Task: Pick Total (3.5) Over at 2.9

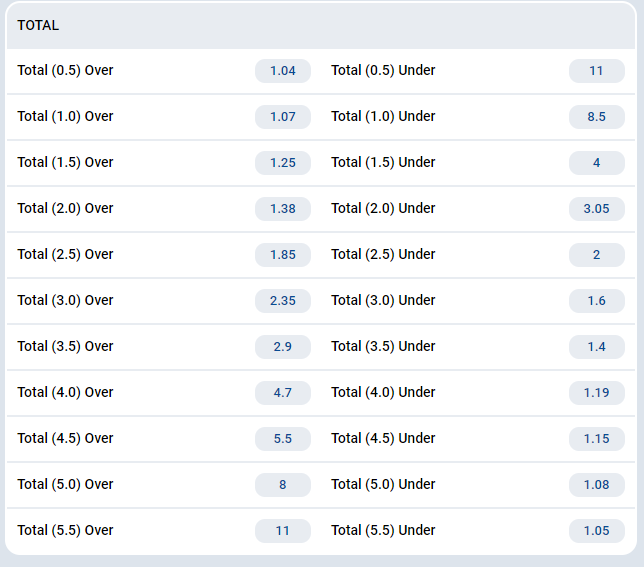Action: tap(282, 347)
